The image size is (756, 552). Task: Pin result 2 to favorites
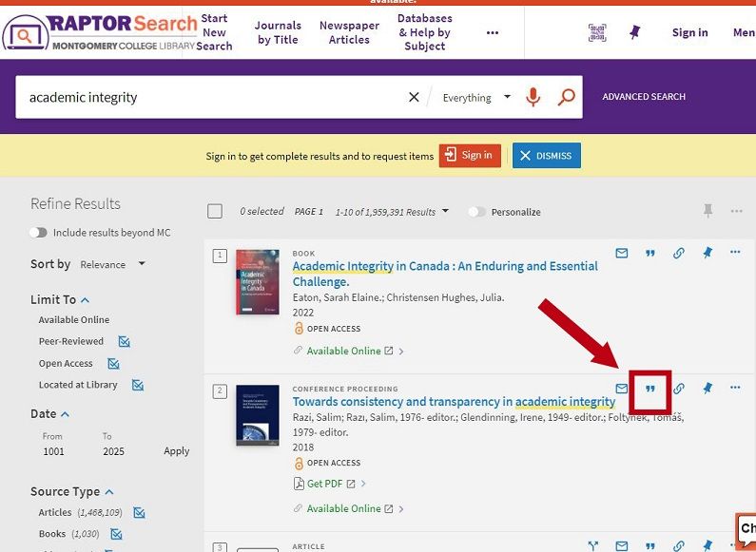(707, 389)
